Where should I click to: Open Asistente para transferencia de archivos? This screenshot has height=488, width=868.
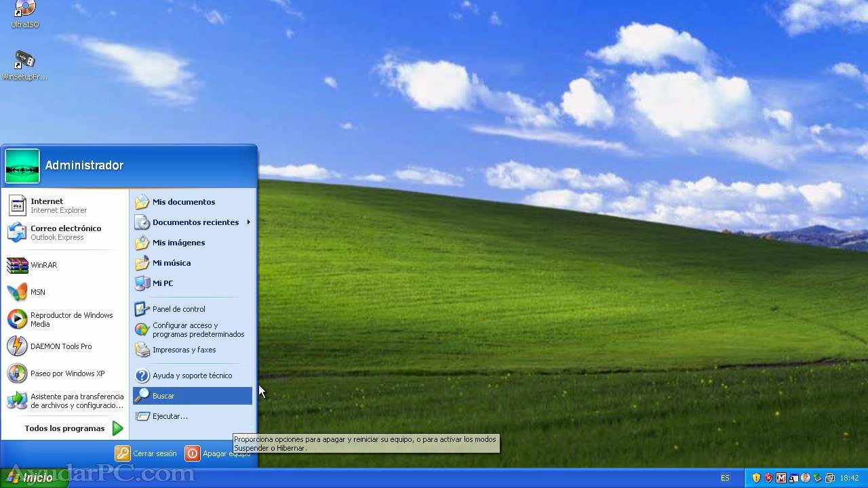[65, 401]
